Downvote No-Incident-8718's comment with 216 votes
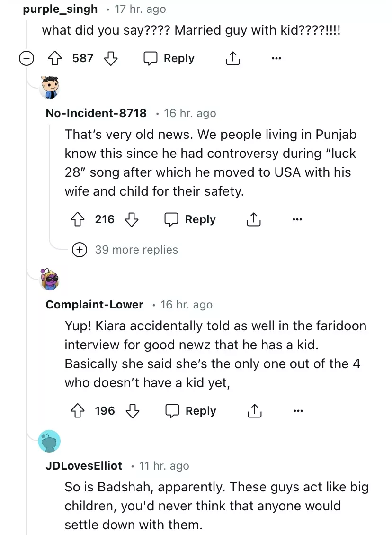The height and width of the screenshot is (535, 392). coord(131,219)
